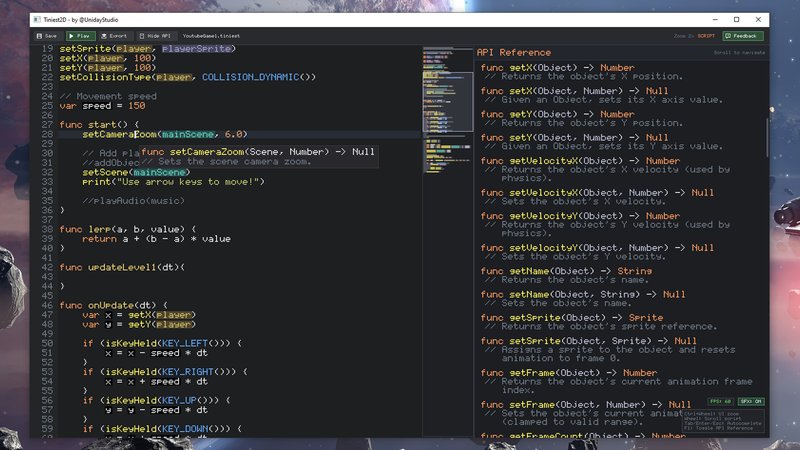Screen dimensions: 800x450
Task: Click 'x = x - speed * dt' on line 51
Action: pyautogui.click(x=156, y=353)
